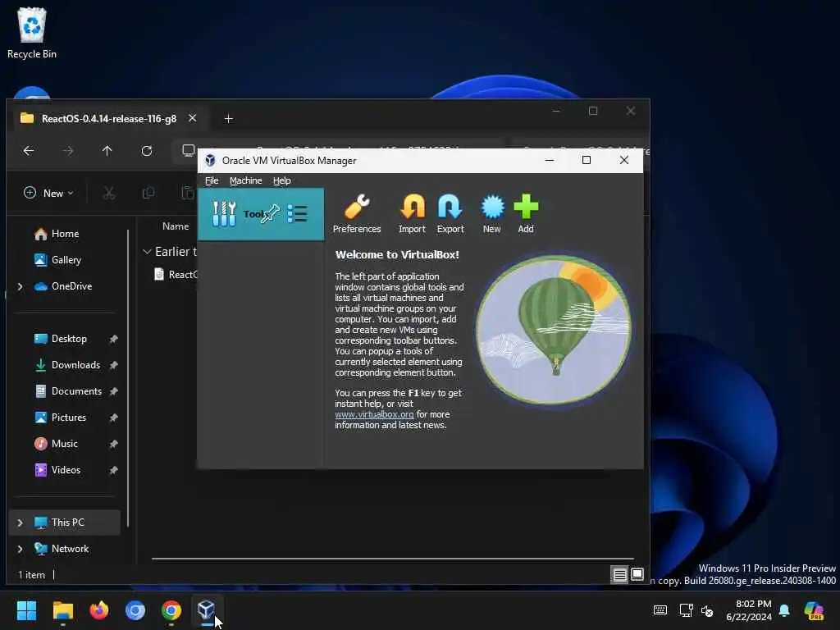Sort by the Name column header

click(x=176, y=226)
